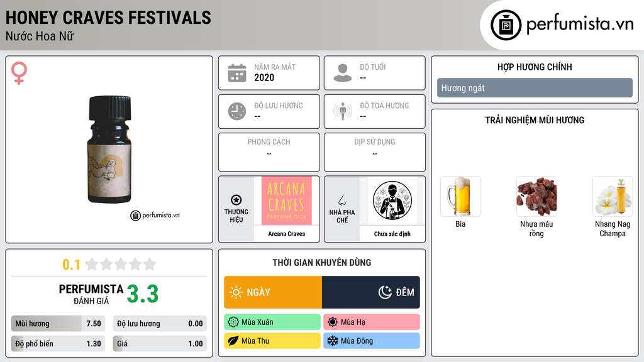Click the leaf icon for Mùa Thu

(233, 341)
